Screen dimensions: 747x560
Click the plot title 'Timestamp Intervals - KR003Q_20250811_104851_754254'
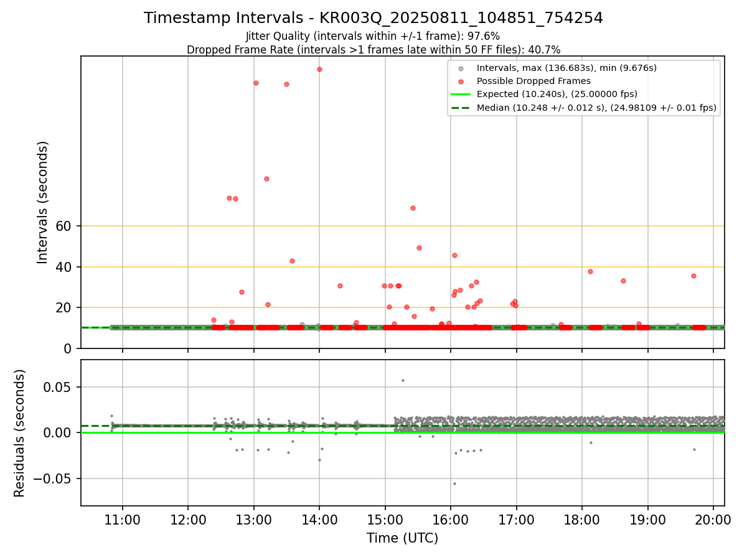coord(374,18)
